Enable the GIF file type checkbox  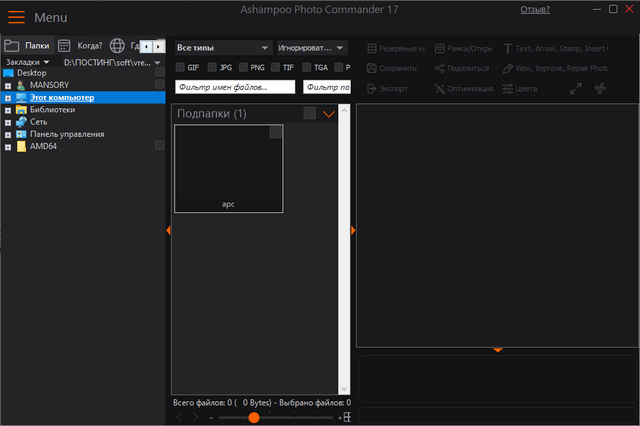coord(180,68)
